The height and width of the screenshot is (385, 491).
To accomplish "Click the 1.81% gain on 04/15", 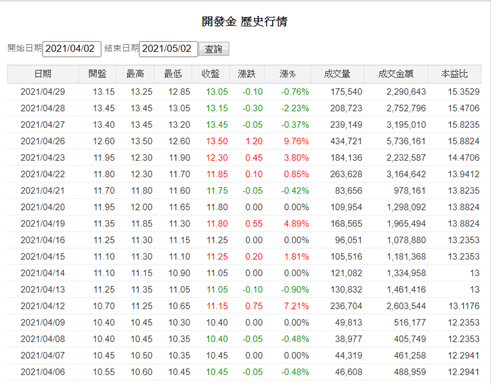I will coord(296,257).
